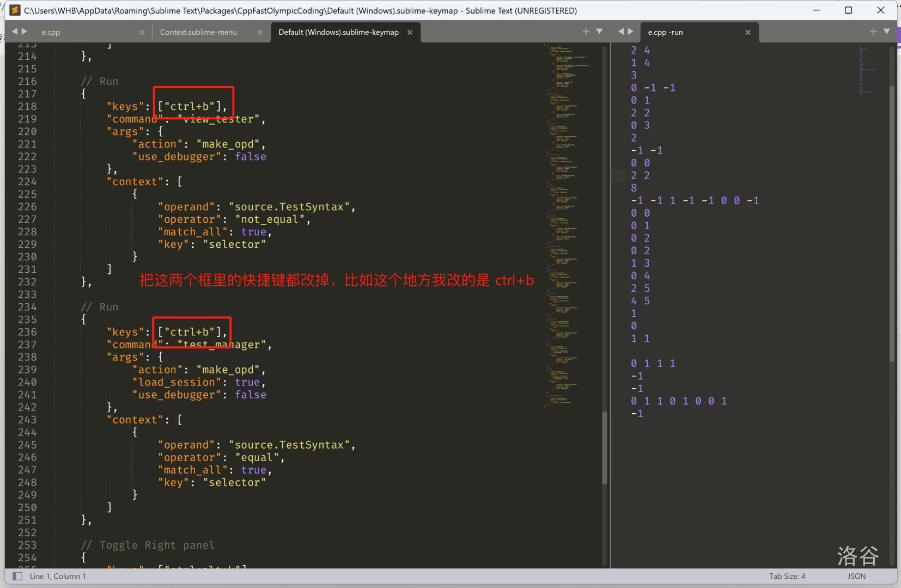Click the right navigation arrow in right pane
This screenshot has width=901, height=588.
coord(631,32)
